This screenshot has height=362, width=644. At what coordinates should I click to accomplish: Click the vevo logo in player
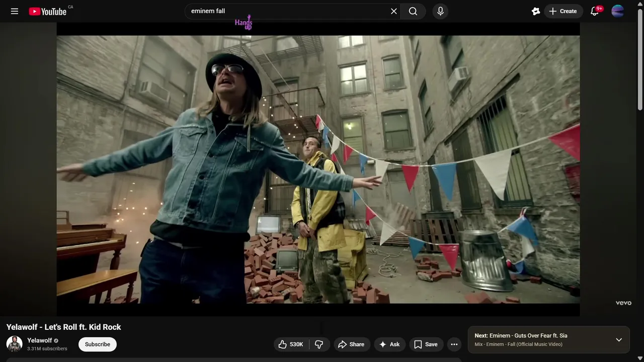point(623,303)
